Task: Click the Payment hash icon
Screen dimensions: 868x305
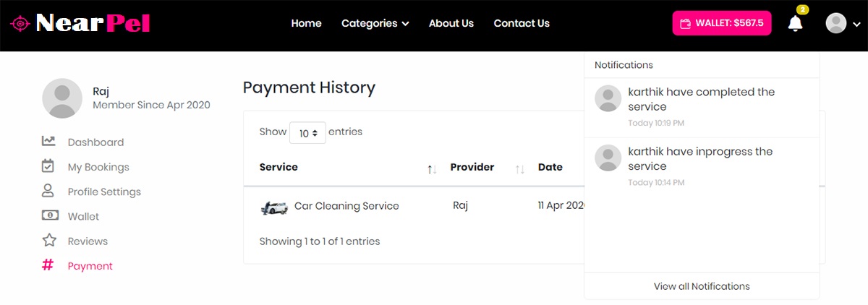Action: coord(48,265)
